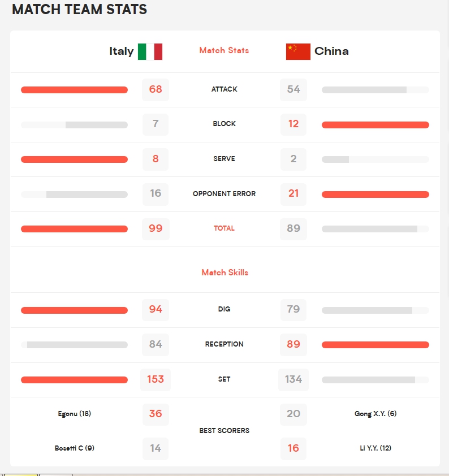
Task: Click China's opponent error value 21
Action: tap(293, 193)
